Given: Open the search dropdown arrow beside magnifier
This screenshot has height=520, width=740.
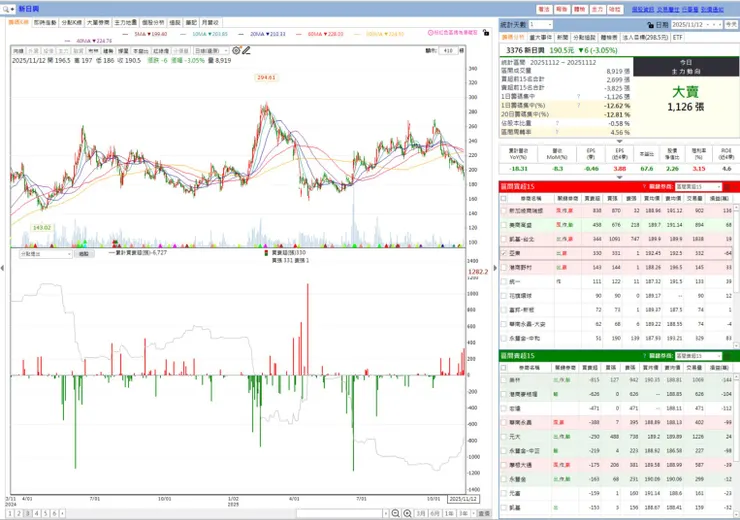Looking at the screenshot, I should point(12,9).
